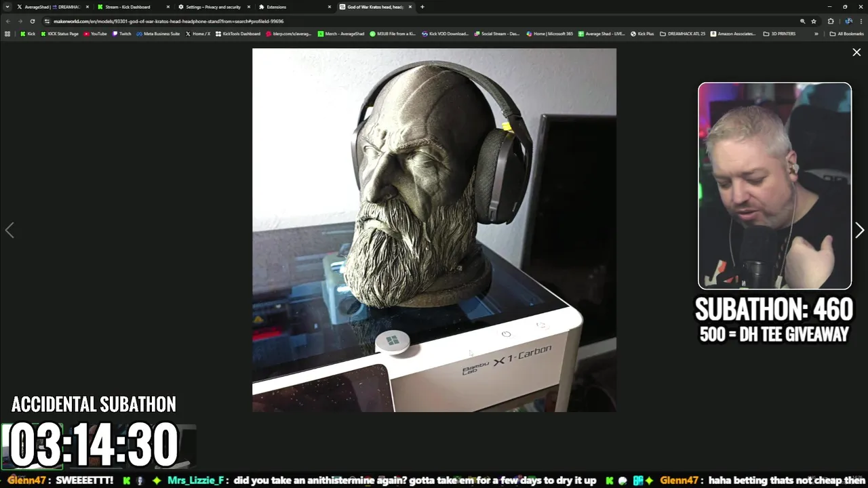Open the Average Shad - LIVE bookmark
This screenshot has width=868, height=488.
tap(601, 33)
